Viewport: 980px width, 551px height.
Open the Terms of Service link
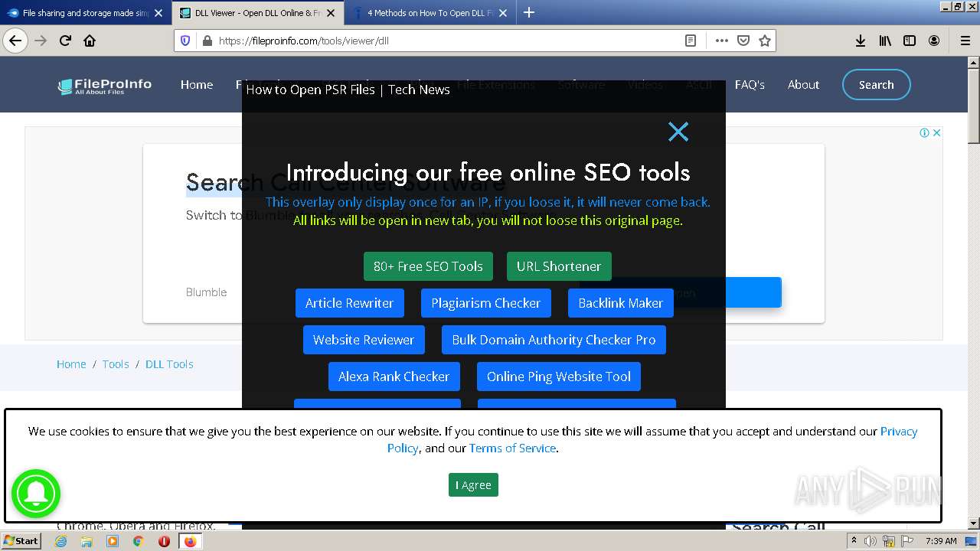[512, 448]
